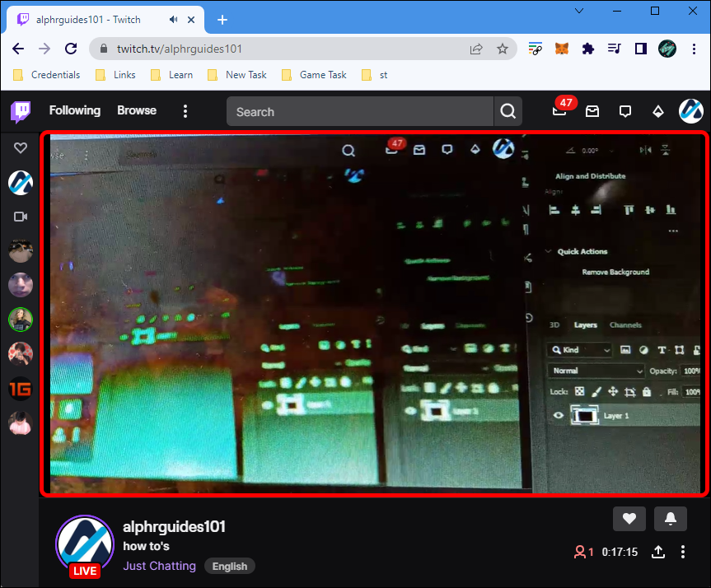
Task: Open the New Task bookmark folder
Action: [x=237, y=75]
